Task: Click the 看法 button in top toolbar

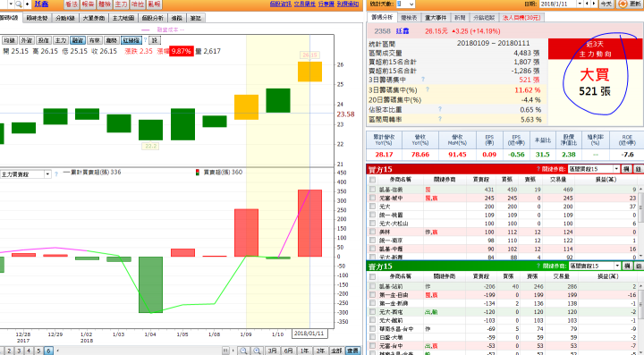Action: pos(72,4)
